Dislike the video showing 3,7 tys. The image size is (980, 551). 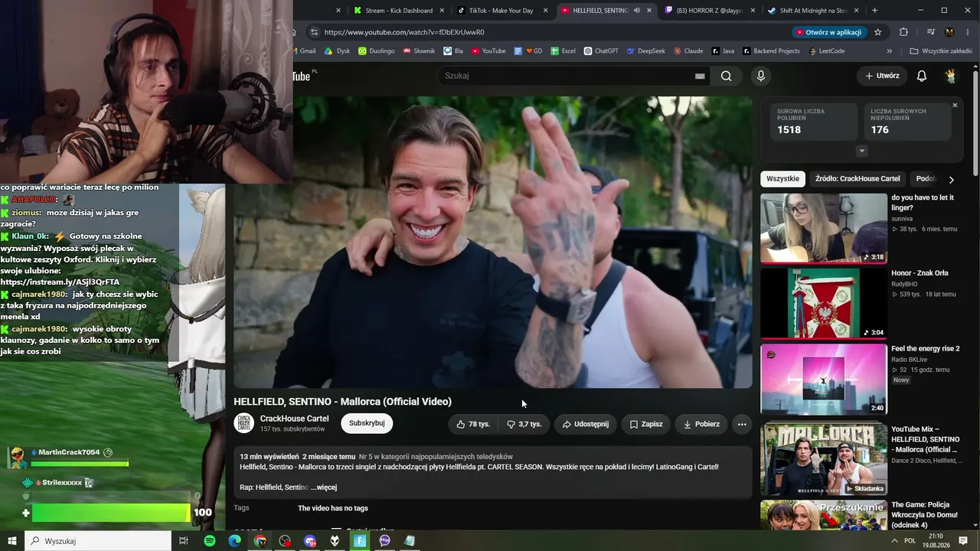pos(524,424)
